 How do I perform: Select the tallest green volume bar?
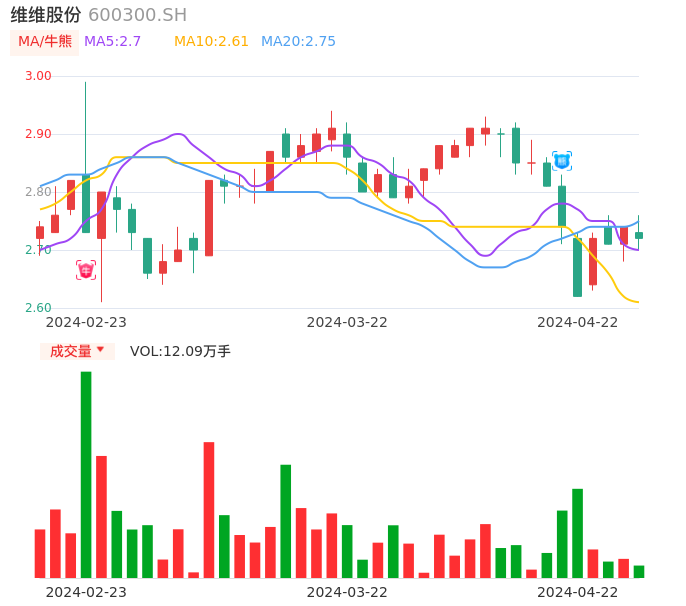[86, 474]
